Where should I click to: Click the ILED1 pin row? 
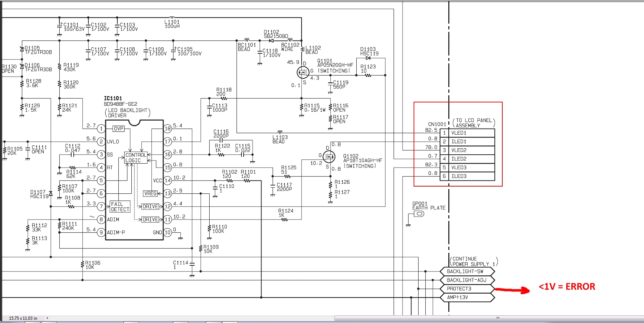click(467, 141)
